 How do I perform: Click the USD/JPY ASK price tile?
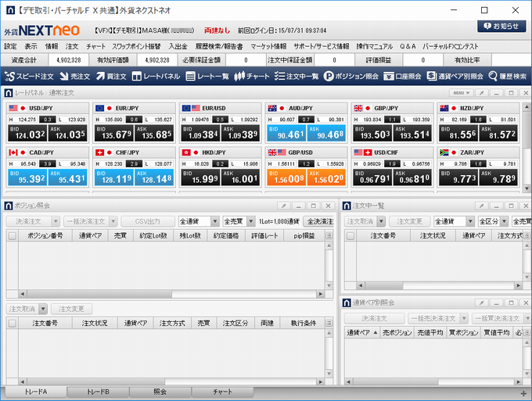coord(67,133)
